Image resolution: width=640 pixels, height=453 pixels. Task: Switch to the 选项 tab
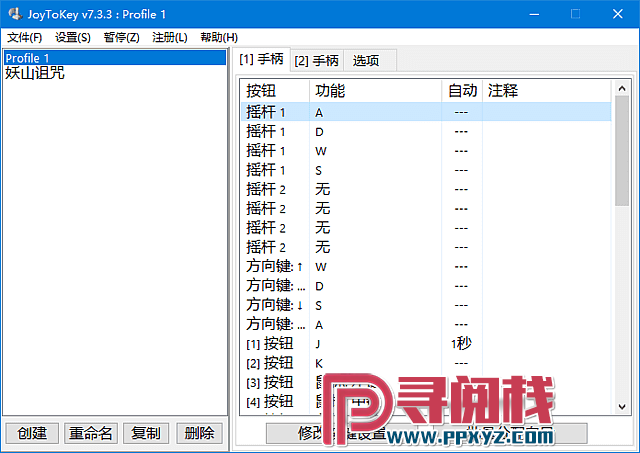tap(369, 61)
